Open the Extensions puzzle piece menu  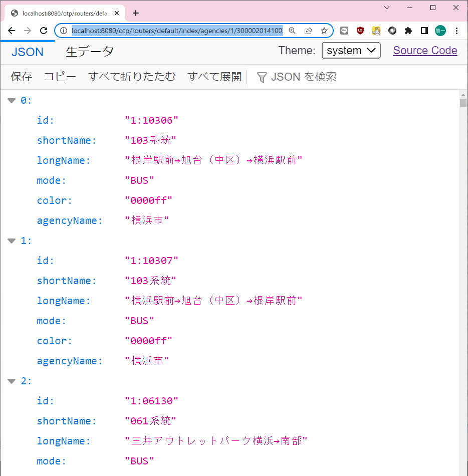click(x=408, y=31)
